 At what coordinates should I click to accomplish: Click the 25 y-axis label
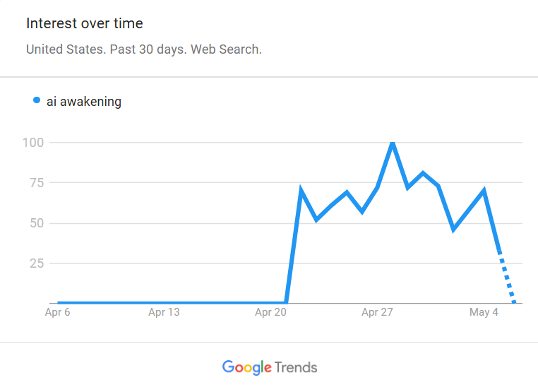pos(37,263)
